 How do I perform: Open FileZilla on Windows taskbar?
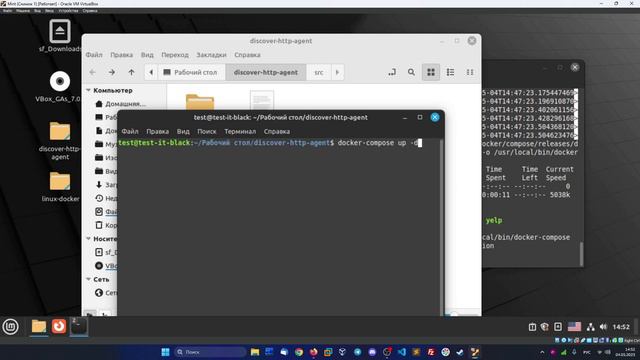click(431, 352)
